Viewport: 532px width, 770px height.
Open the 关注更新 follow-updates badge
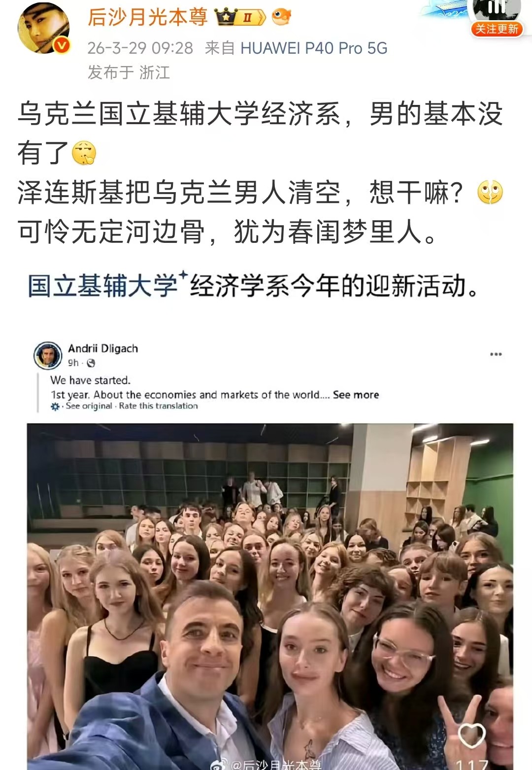click(x=497, y=29)
